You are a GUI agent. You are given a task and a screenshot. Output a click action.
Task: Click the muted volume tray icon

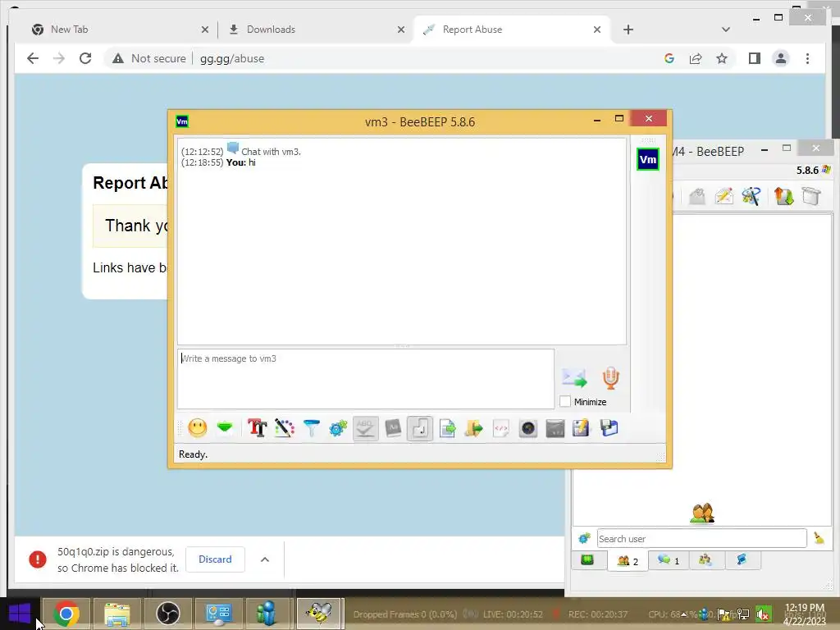[x=763, y=614]
